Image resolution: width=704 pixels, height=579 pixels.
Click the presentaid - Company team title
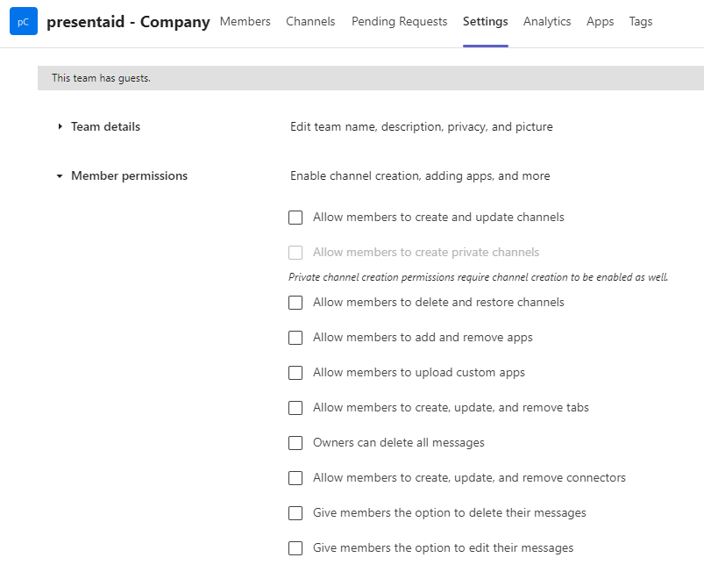(x=128, y=22)
